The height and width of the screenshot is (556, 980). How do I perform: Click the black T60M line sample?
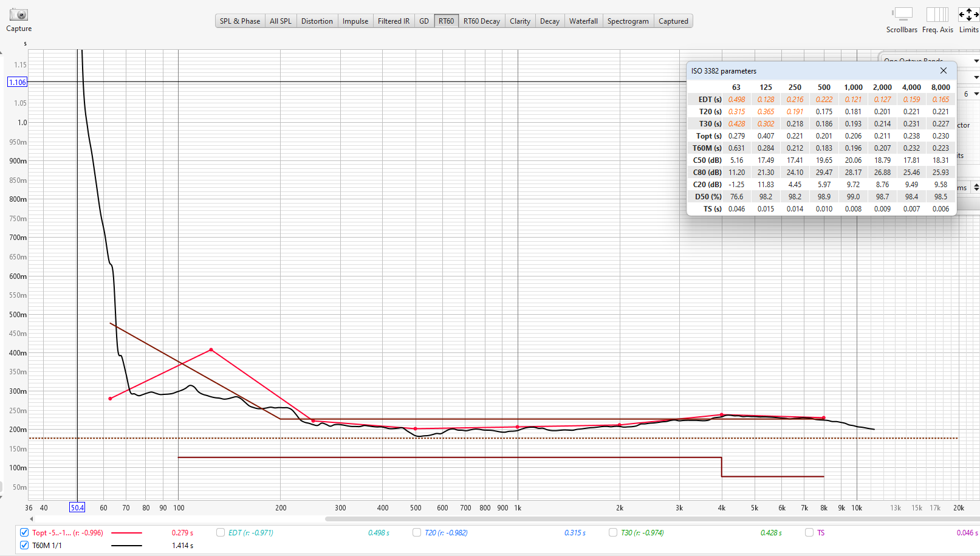click(x=126, y=546)
